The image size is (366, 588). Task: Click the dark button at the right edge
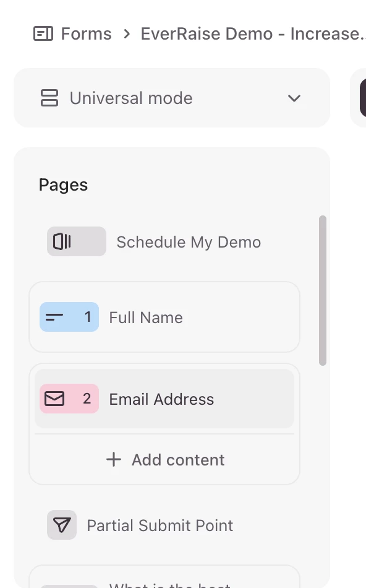(363, 98)
